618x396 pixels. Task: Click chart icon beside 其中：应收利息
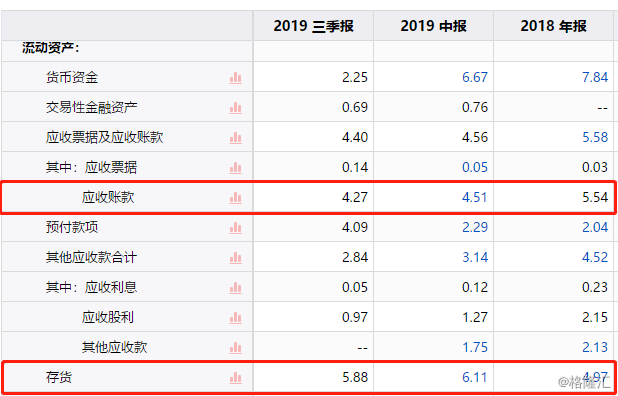(235, 288)
